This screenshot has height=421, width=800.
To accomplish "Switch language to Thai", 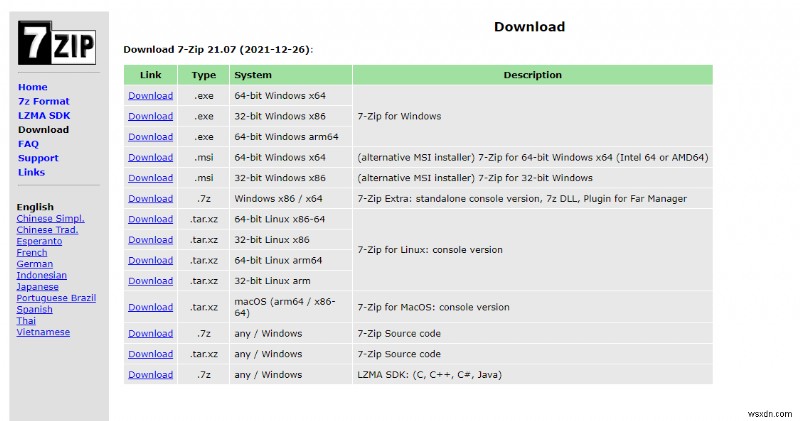I will (26, 320).
